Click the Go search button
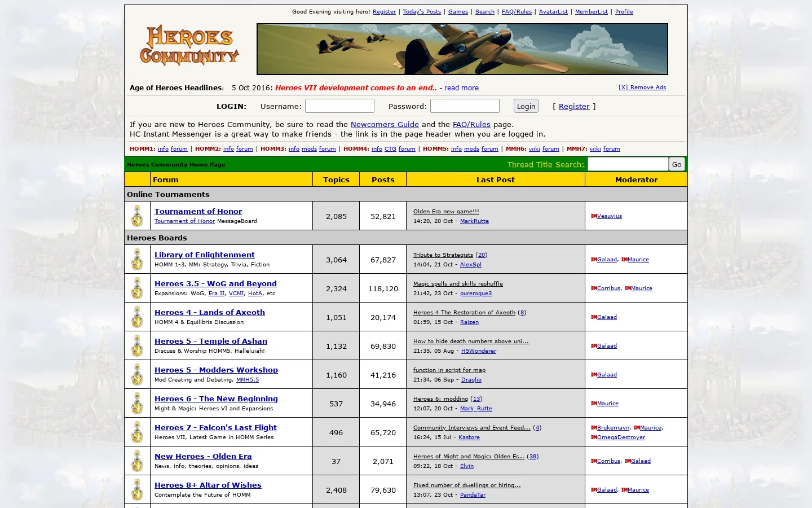The image size is (812, 508). 677,164
